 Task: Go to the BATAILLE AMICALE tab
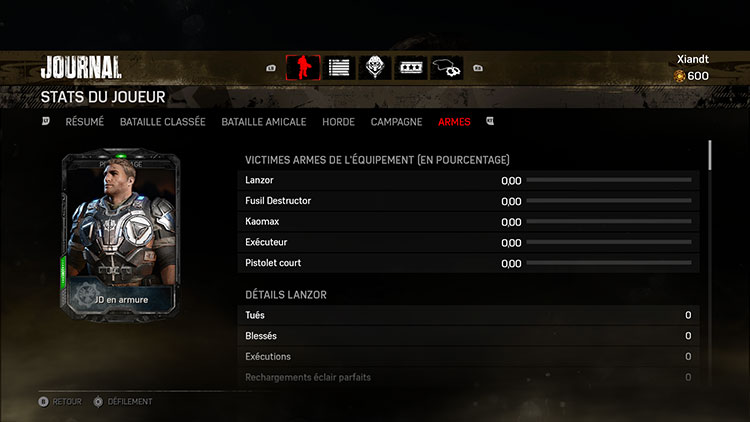pyautogui.click(x=264, y=122)
